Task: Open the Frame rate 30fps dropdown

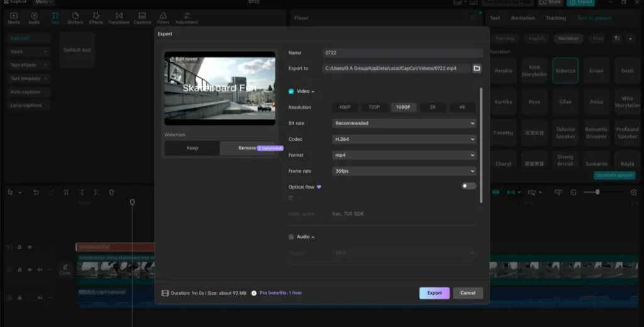Action: click(x=404, y=171)
